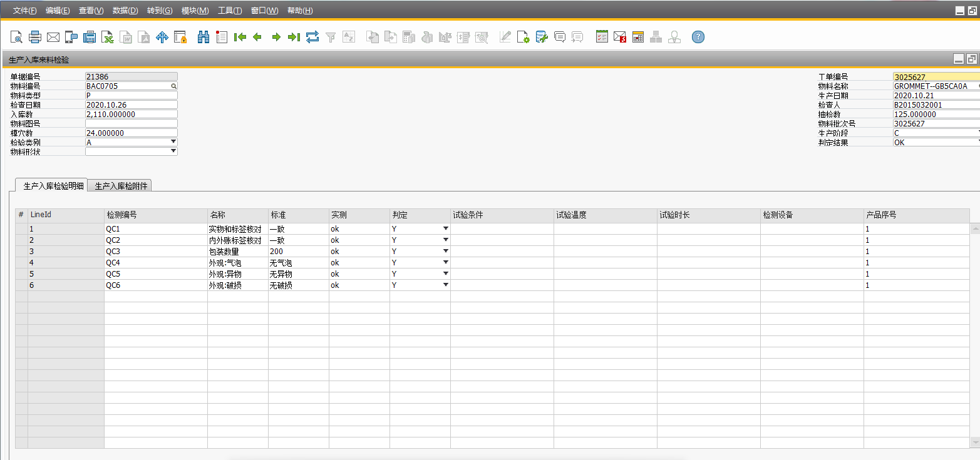Jump to the last data record
The image size is (980, 460).
click(294, 38)
